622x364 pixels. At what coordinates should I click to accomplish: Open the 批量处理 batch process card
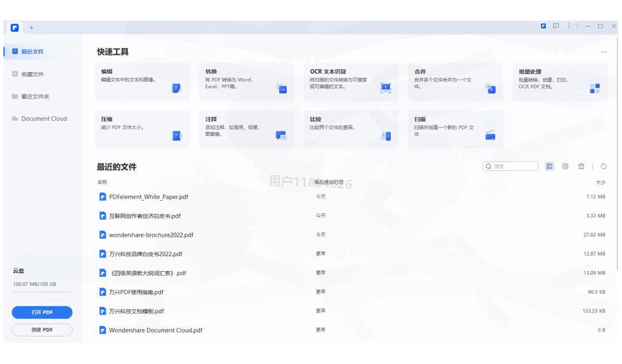pos(560,81)
